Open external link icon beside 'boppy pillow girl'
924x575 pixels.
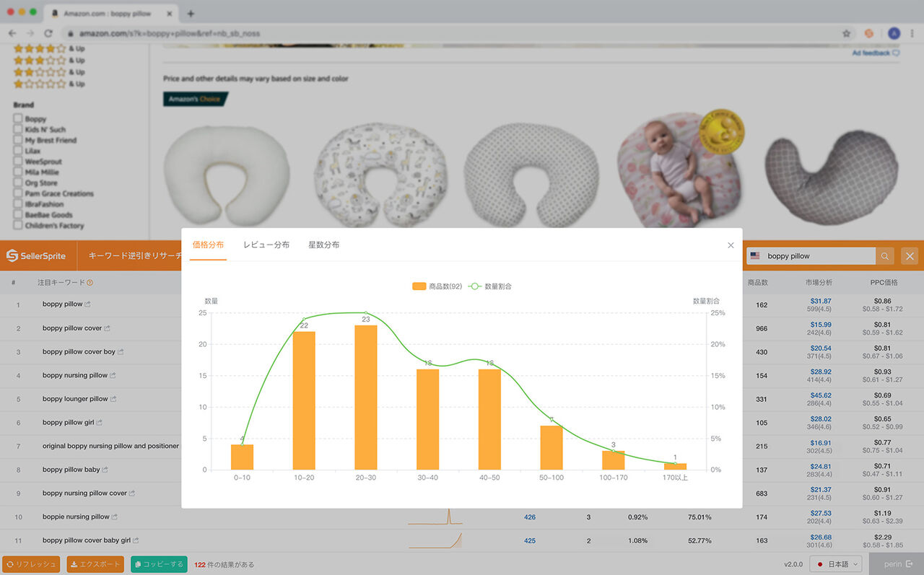pyautogui.click(x=100, y=423)
